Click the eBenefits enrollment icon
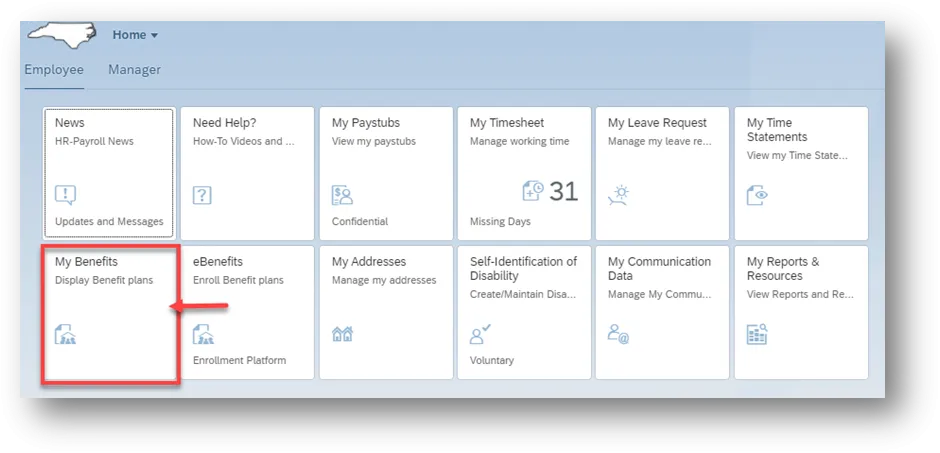The height and width of the screenshot is (453, 940). (x=203, y=334)
